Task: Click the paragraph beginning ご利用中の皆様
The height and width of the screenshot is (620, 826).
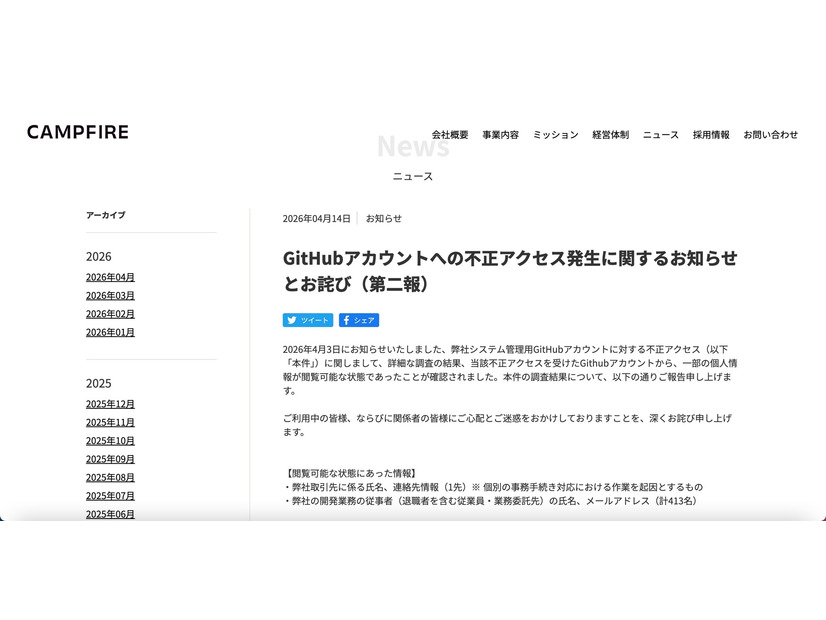Action: 507,425
